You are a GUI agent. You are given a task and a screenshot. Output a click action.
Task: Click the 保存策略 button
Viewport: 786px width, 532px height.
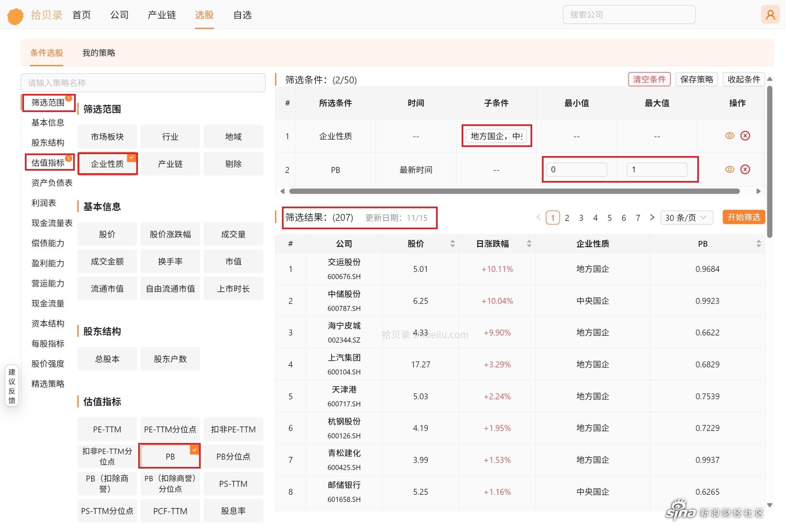coord(696,79)
